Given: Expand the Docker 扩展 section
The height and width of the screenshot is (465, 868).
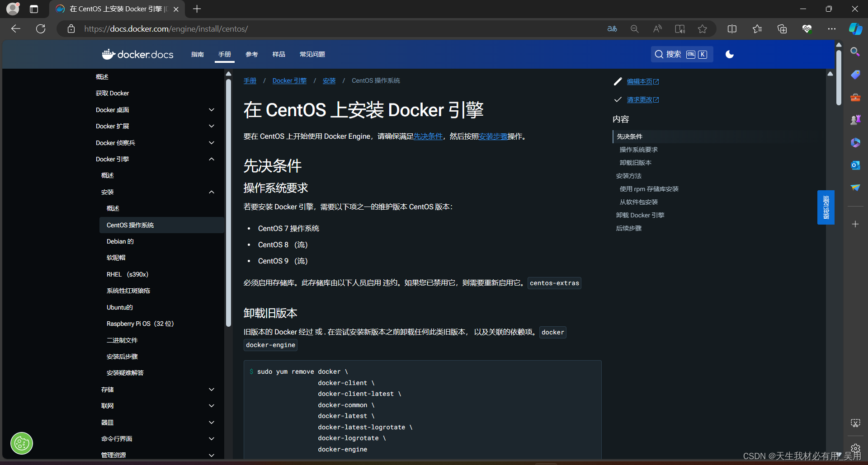Looking at the screenshot, I should click(211, 126).
